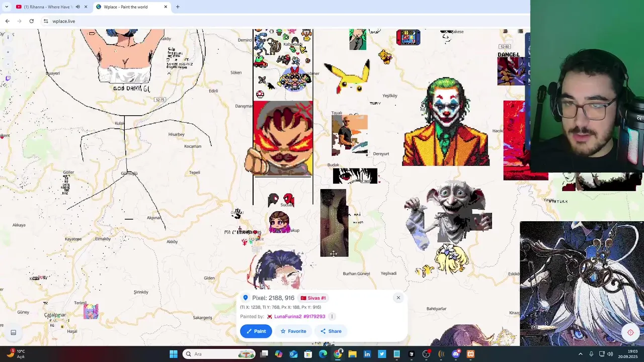This screenshot has width=644, height=362.
Task: Close the Rihanna YouTube tab
Action: [86, 7]
